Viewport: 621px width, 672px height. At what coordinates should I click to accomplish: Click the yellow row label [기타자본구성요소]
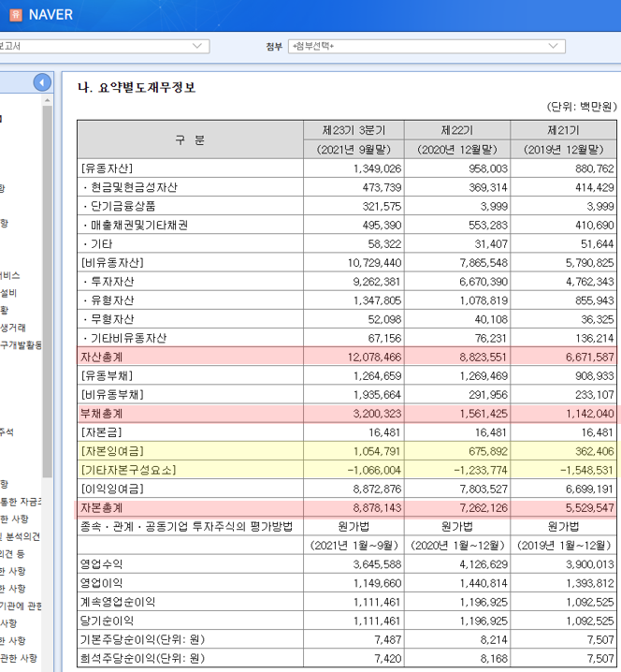(128, 470)
